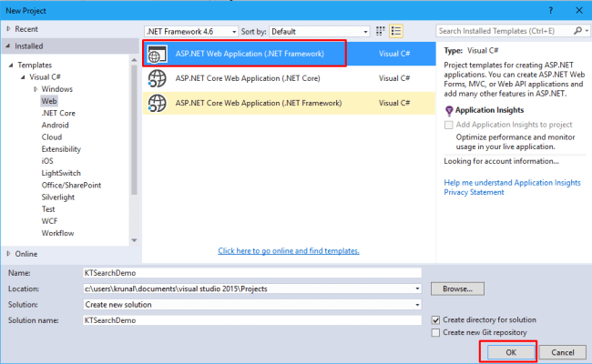Open the Location path dropdown
The width and height of the screenshot is (592, 364).
point(417,289)
